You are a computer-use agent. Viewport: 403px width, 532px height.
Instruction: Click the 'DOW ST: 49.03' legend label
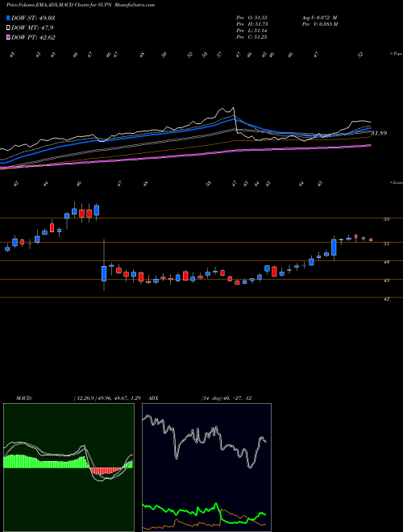(33, 18)
